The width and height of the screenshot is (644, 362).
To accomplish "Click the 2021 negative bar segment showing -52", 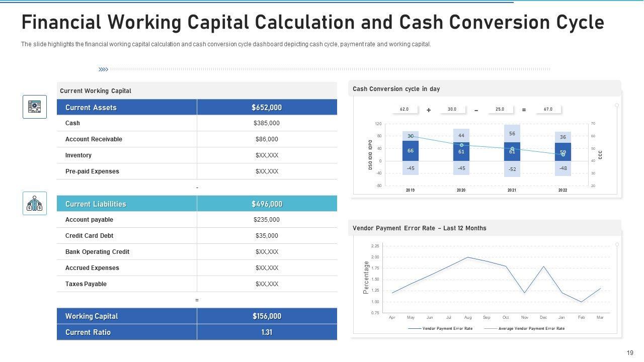I will point(512,169).
